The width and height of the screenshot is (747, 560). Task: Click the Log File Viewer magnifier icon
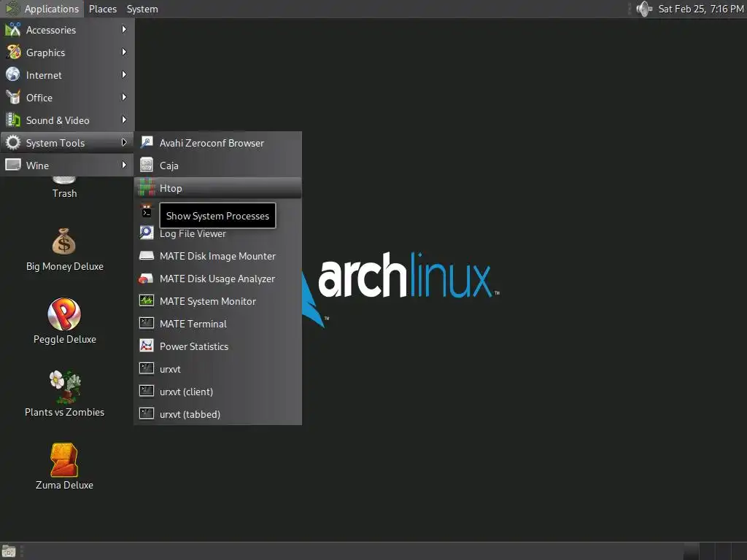[146, 233]
